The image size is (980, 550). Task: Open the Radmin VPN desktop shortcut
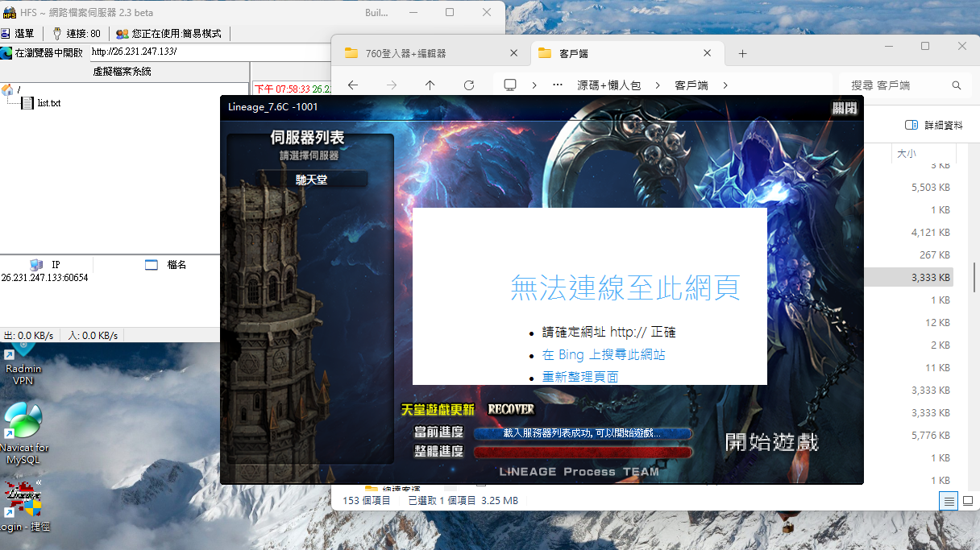pyautogui.click(x=23, y=362)
